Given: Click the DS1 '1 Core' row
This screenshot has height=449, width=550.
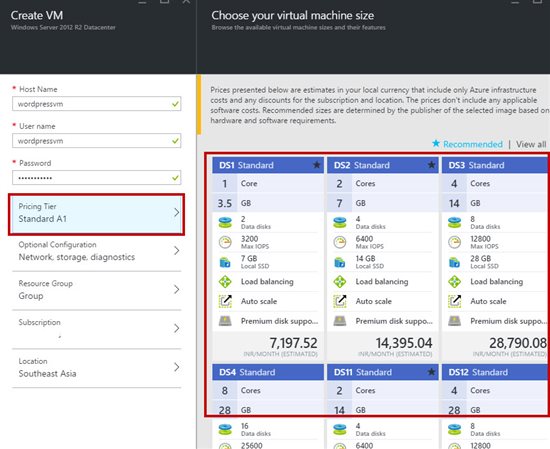Looking at the screenshot, I should pos(268,183).
